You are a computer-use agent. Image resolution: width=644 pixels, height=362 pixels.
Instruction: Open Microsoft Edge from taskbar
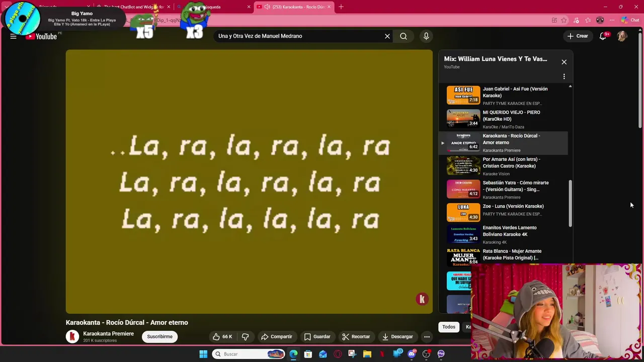293,354
